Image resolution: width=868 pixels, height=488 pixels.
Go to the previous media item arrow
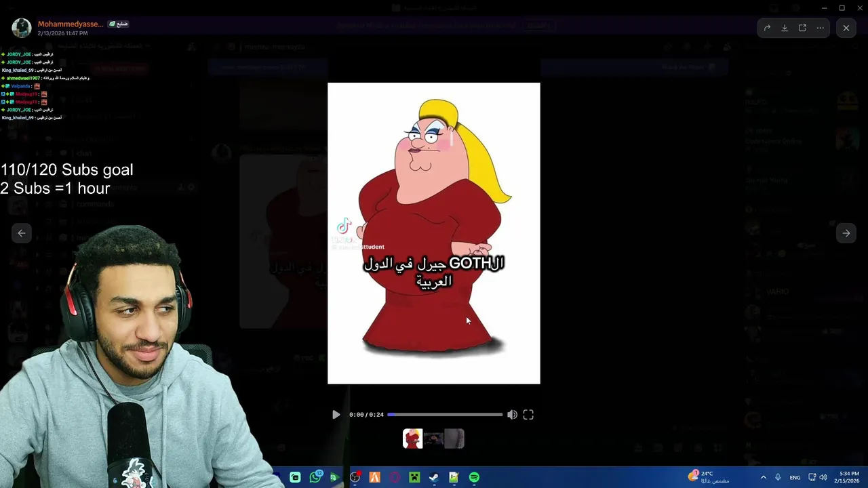point(22,233)
